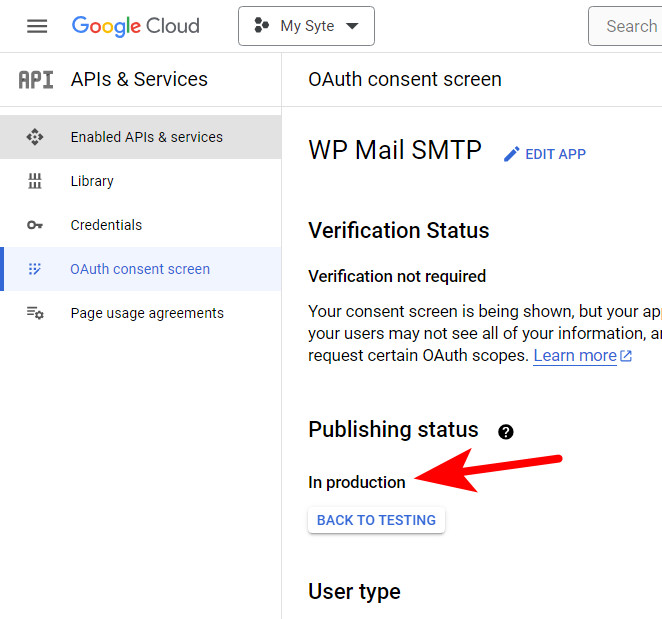The image size is (662, 619).
Task: Click the Search input field
Action: 625,26
